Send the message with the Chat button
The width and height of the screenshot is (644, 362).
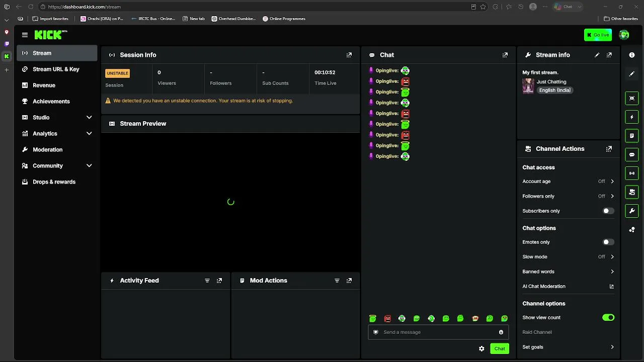pyautogui.click(x=500, y=348)
